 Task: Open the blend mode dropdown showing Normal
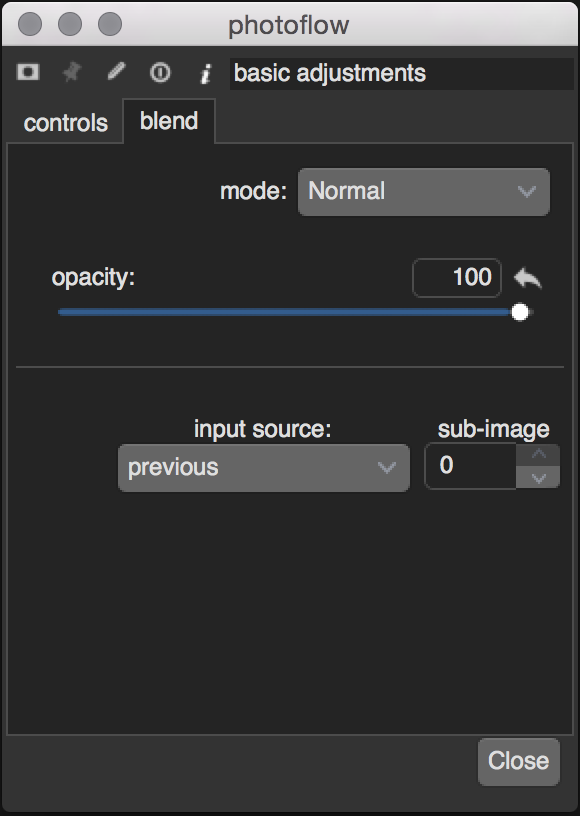423,192
